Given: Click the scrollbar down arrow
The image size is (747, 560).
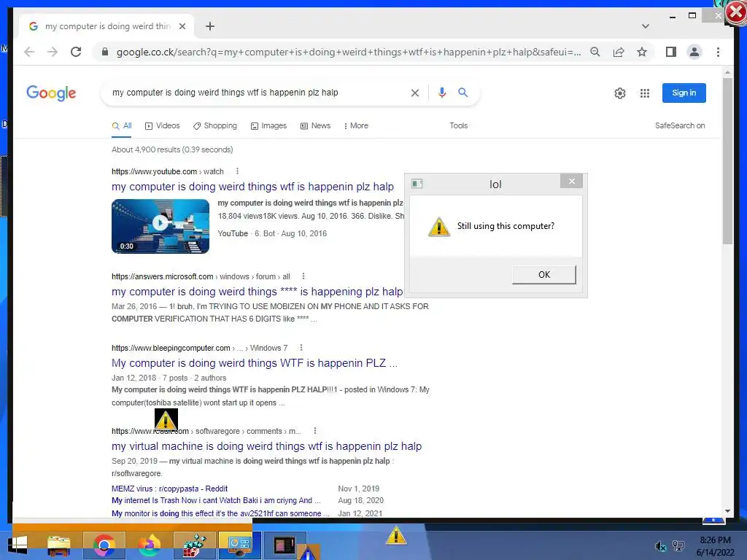Looking at the screenshot, I should coord(727,511).
